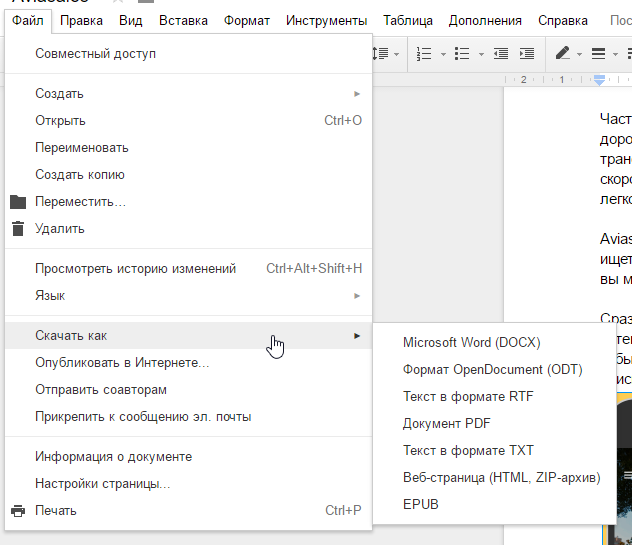Image resolution: width=632 pixels, height=545 pixels.
Task: Click the printer icon beside Печать
Action: [18, 511]
